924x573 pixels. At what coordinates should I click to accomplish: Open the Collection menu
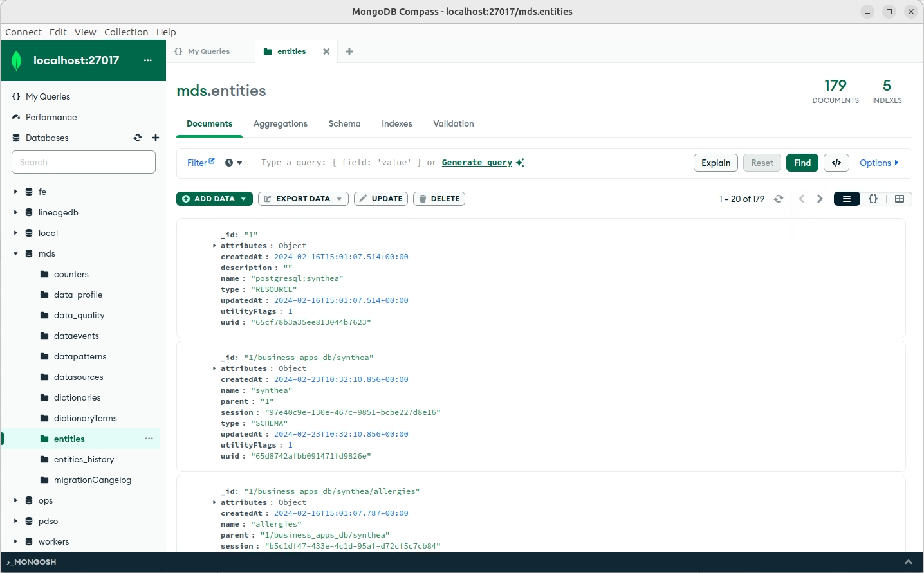pyautogui.click(x=126, y=32)
